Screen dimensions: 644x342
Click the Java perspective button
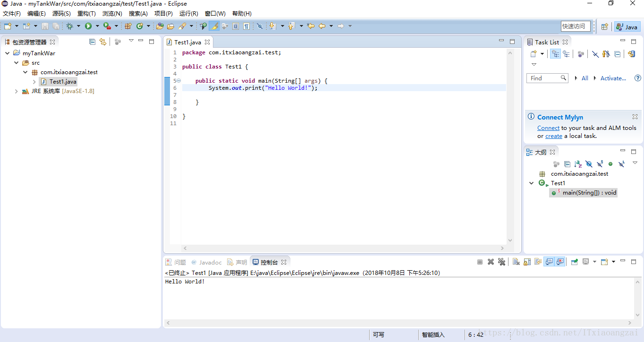(627, 27)
